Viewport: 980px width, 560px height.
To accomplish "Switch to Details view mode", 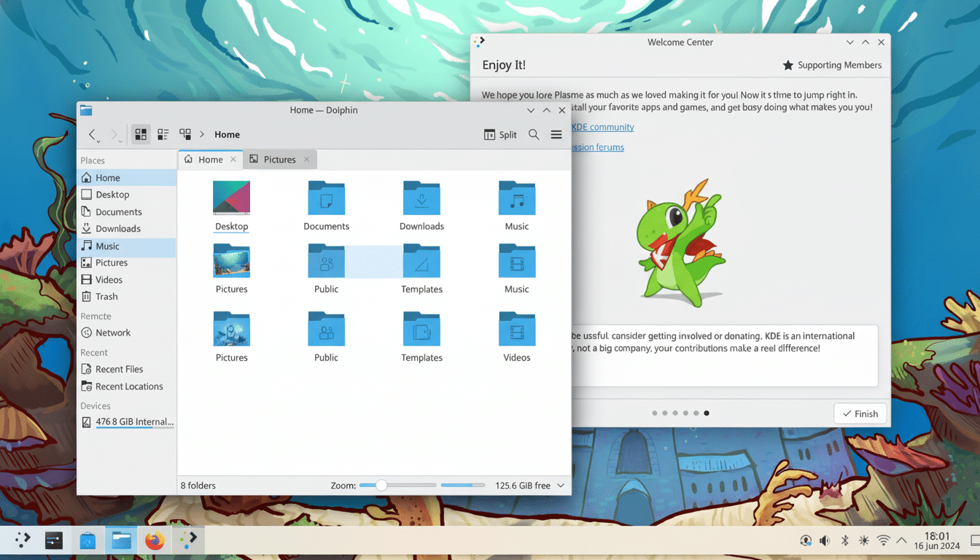I will click(163, 134).
